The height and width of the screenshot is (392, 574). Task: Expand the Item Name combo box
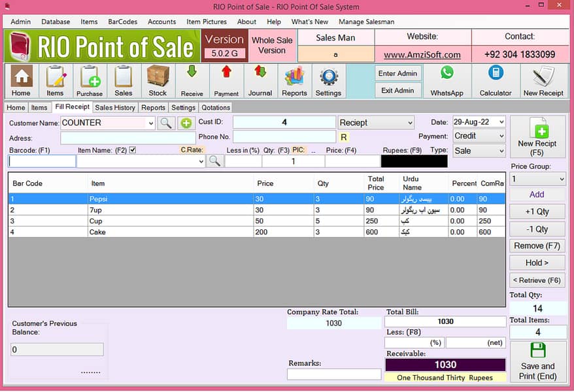[x=201, y=161]
